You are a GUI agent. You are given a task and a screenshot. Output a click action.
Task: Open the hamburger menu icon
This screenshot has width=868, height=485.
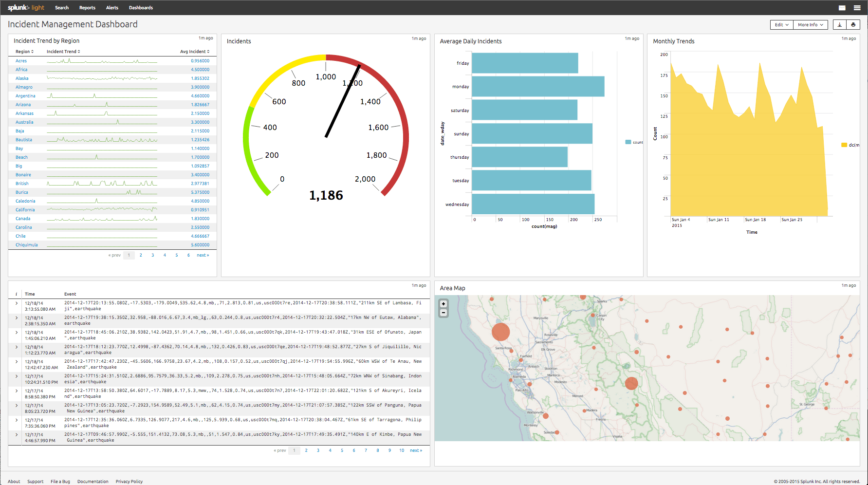tap(857, 7)
